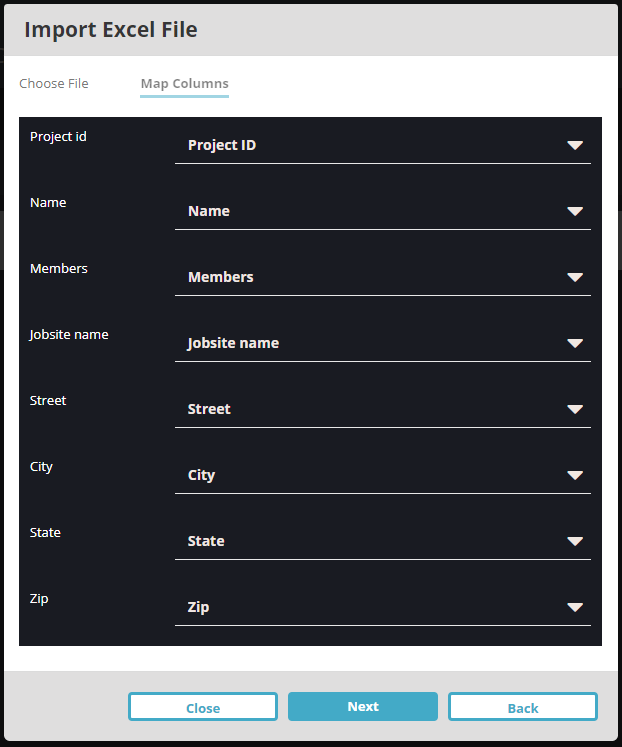622x747 pixels.
Task: Click the State dropdown arrow
Action: tap(575, 541)
